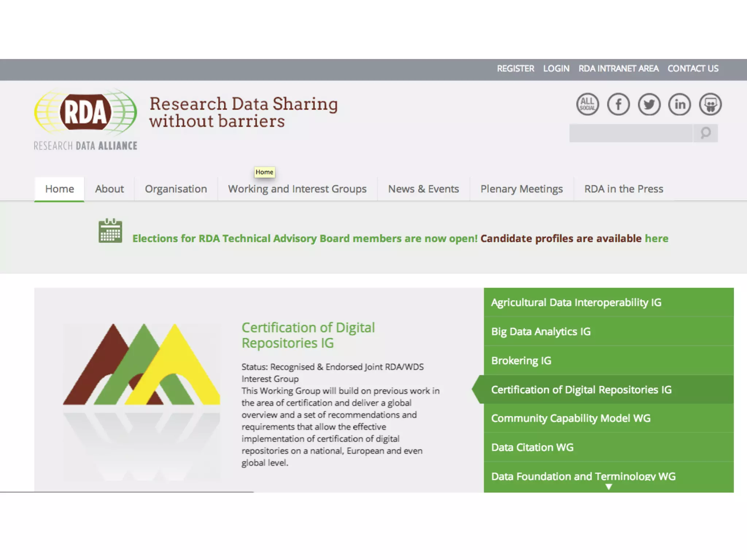Open the Facebook social icon
Viewport: 747px width, 560px height.
(x=618, y=104)
